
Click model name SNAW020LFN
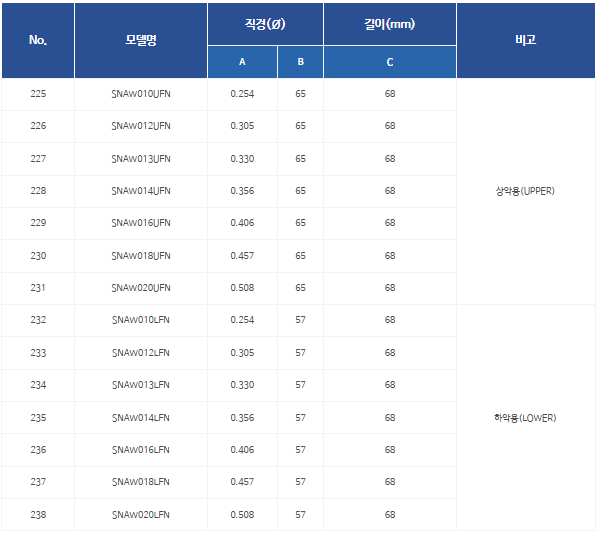[141, 515]
